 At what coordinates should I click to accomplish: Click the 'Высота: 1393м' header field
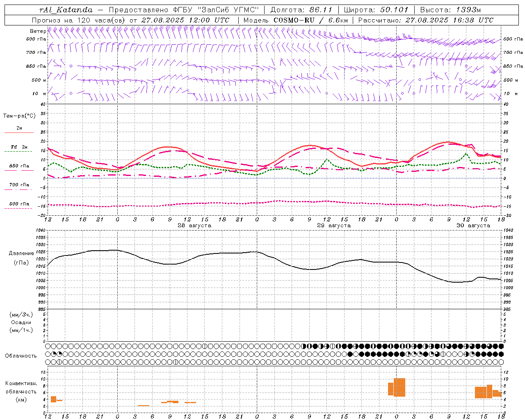point(451,10)
